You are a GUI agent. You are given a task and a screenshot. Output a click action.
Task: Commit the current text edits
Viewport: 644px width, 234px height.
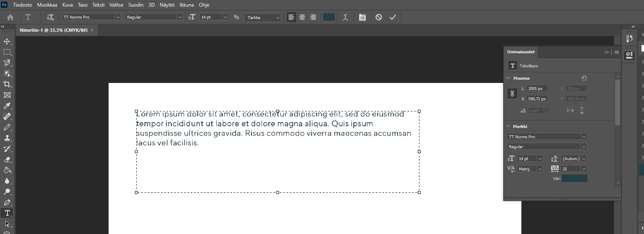tap(393, 17)
